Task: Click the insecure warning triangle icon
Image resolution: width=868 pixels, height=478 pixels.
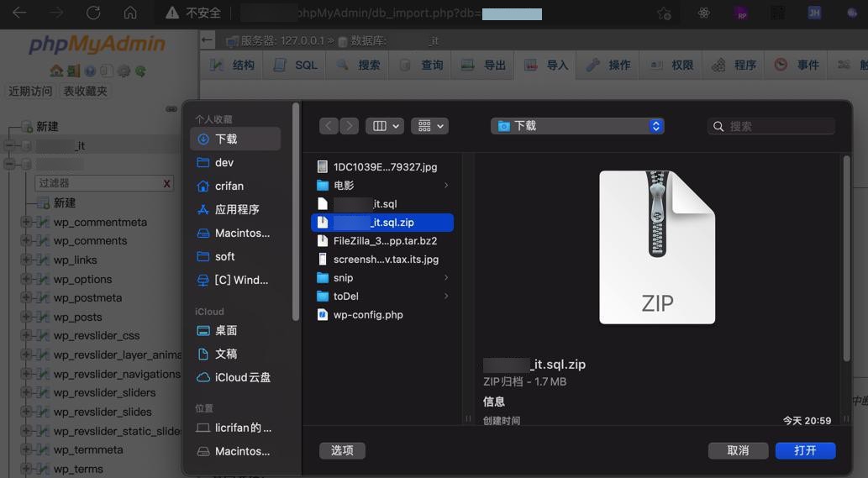Action: (x=173, y=13)
